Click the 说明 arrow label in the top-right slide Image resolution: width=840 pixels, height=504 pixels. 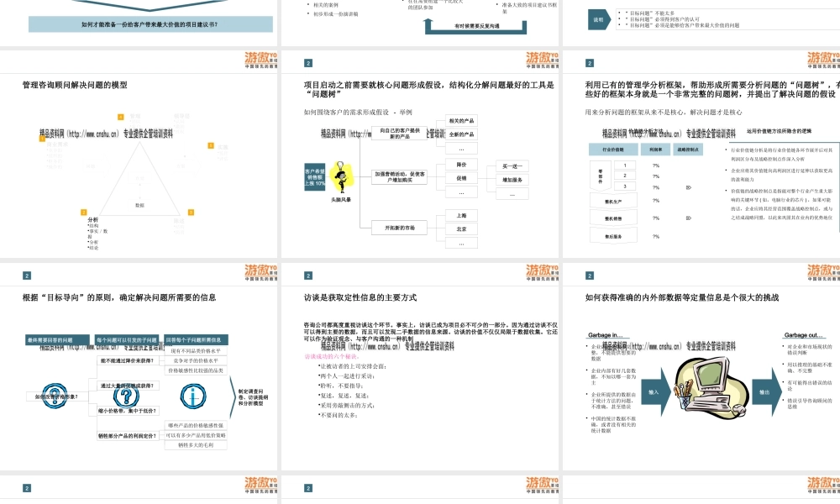click(599, 19)
